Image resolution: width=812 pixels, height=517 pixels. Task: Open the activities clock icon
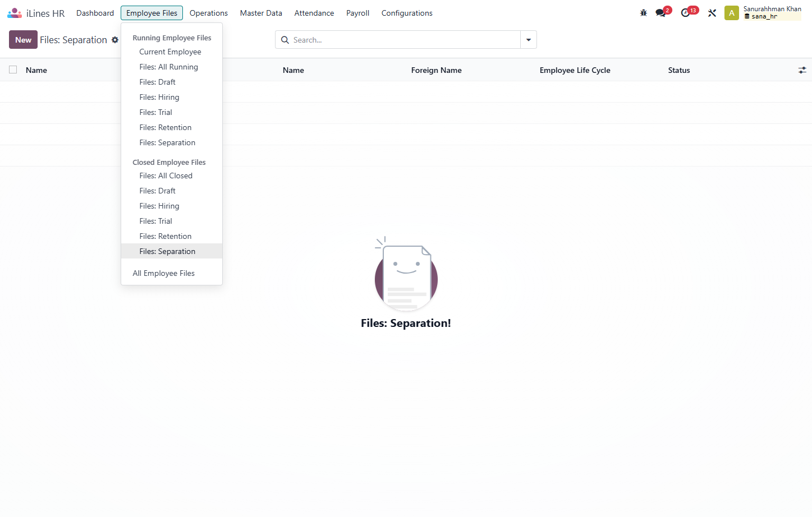click(x=685, y=13)
